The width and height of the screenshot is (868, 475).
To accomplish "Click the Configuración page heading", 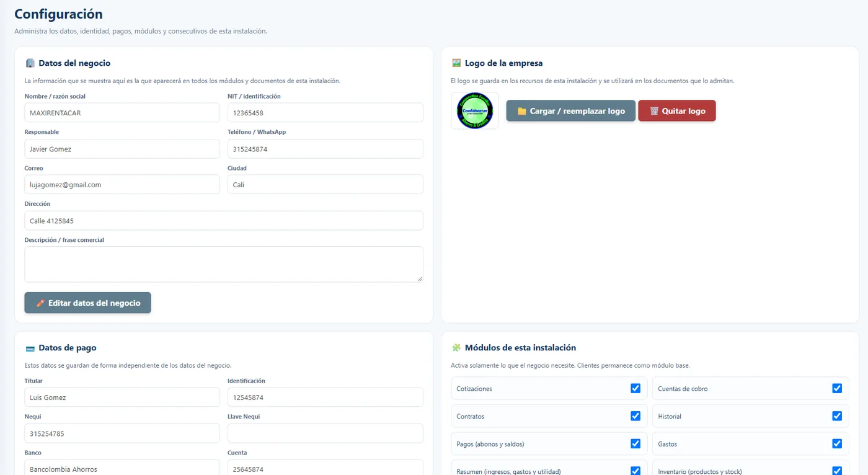I will 58,14.
